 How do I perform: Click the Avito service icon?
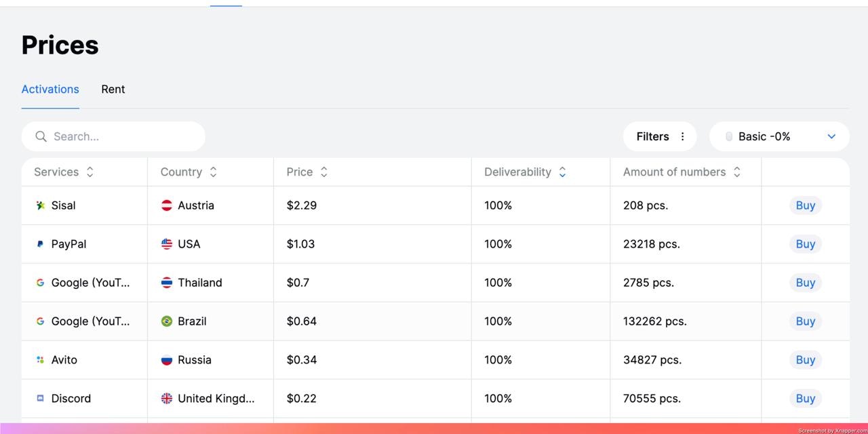coord(40,360)
